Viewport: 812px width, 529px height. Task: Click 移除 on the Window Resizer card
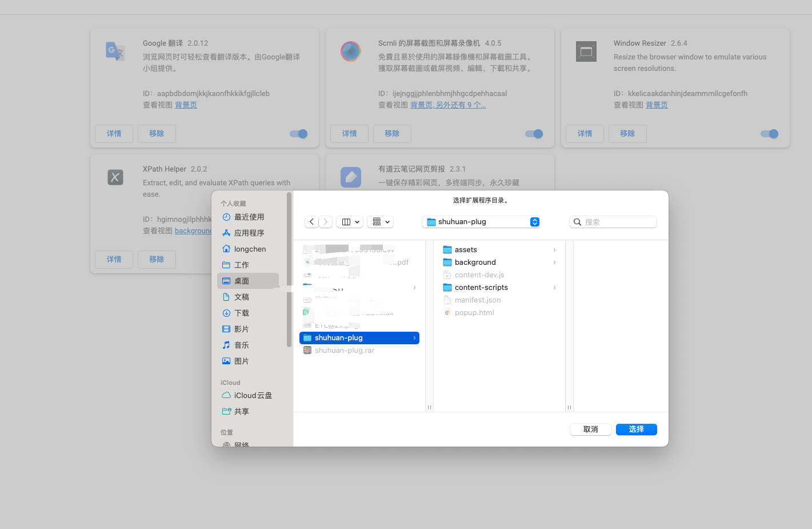(627, 134)
